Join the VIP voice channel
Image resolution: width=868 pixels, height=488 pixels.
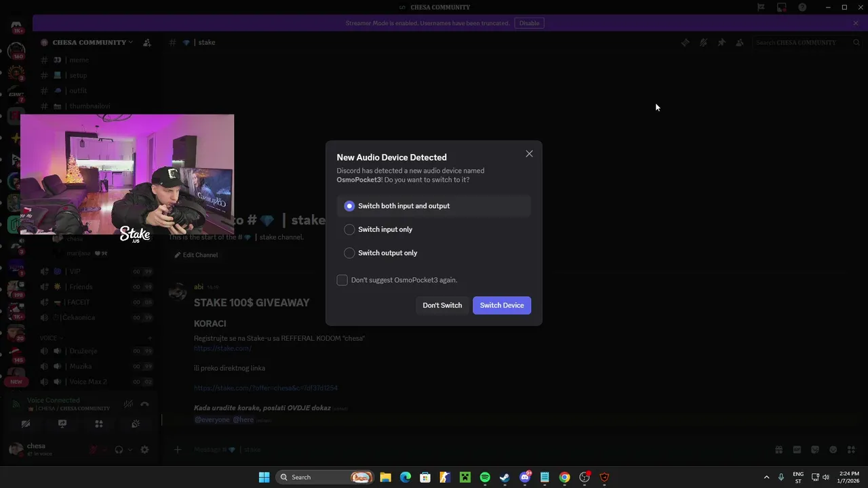[98, 272]
